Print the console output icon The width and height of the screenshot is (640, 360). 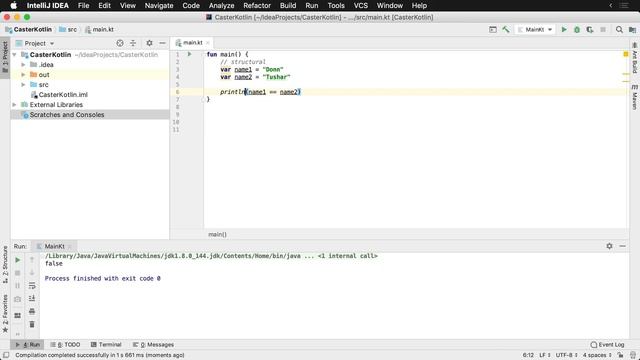click(x=32, y=311)
